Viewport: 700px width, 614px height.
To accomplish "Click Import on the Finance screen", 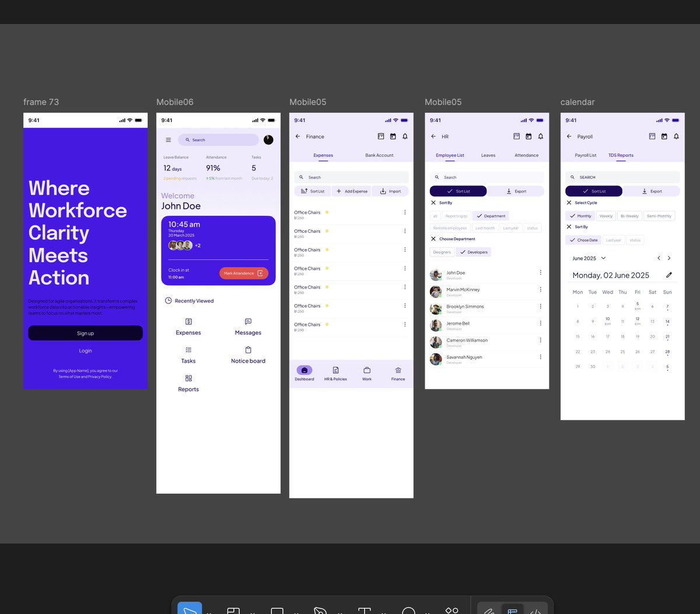I will point(390,191).
